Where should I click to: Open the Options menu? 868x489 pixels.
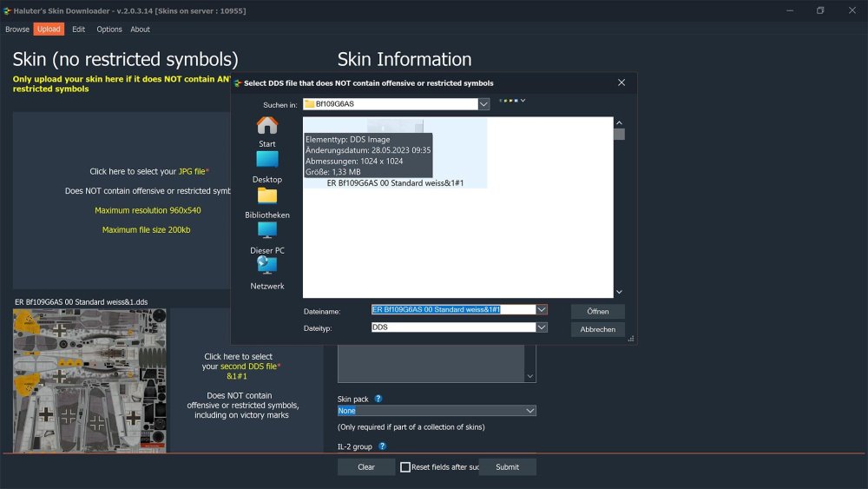109,30
